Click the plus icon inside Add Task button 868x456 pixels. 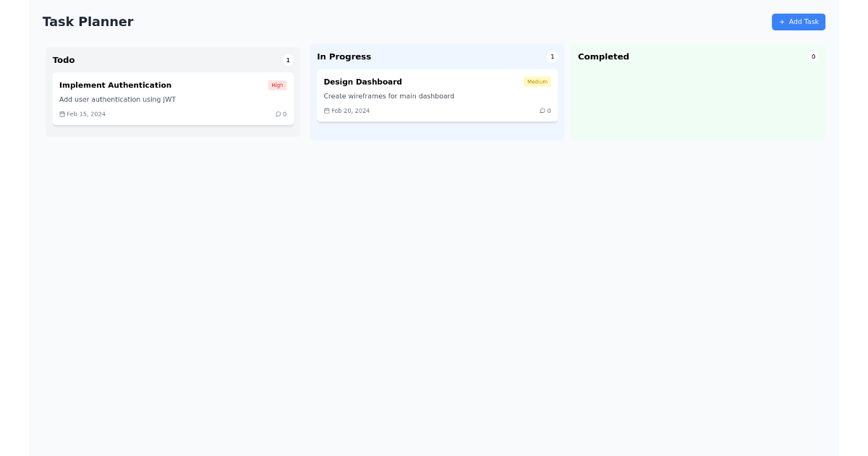click(x=781, y=22)
